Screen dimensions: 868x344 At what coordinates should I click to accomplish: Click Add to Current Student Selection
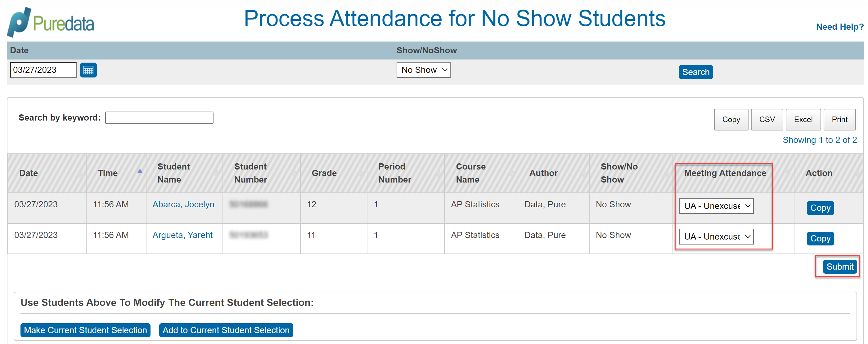tap(226, 330)
